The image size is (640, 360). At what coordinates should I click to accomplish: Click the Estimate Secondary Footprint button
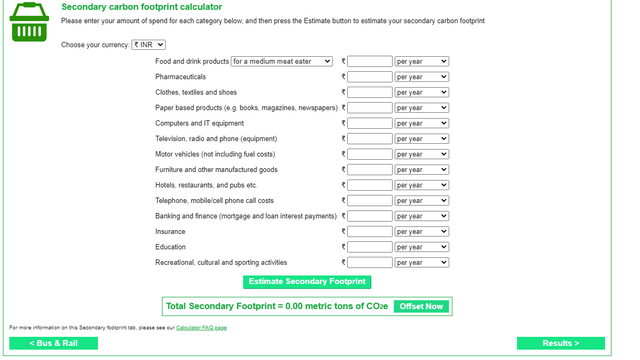click(x=307, y=282)
